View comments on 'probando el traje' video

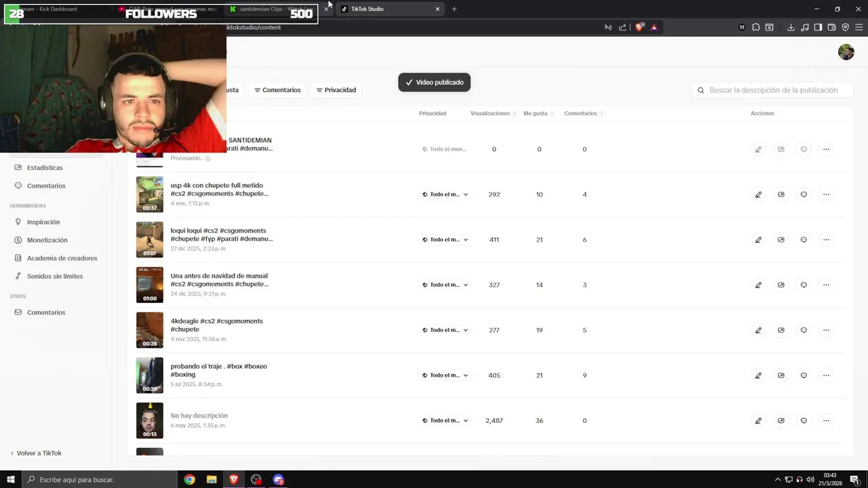pyautogui.click(x=804, y=375)
